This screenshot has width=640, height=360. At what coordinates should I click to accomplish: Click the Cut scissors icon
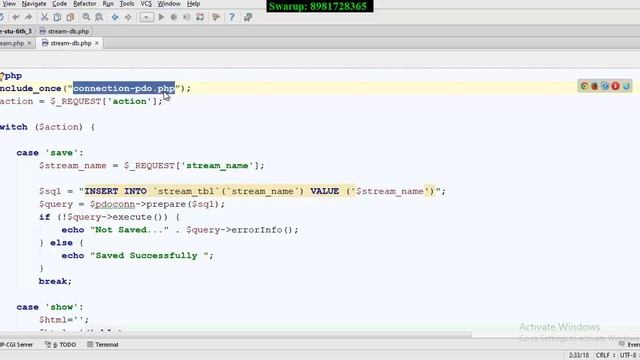coord(44,17)
